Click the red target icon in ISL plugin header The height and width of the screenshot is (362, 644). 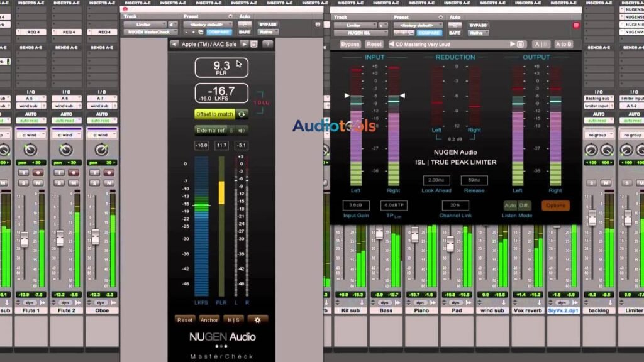click(576, 25)
